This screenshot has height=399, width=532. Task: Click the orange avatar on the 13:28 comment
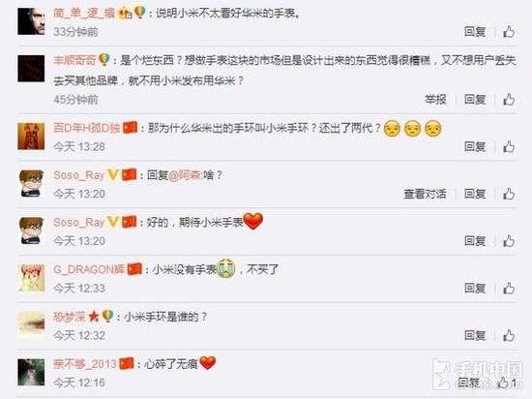click(x=31, y=137)
